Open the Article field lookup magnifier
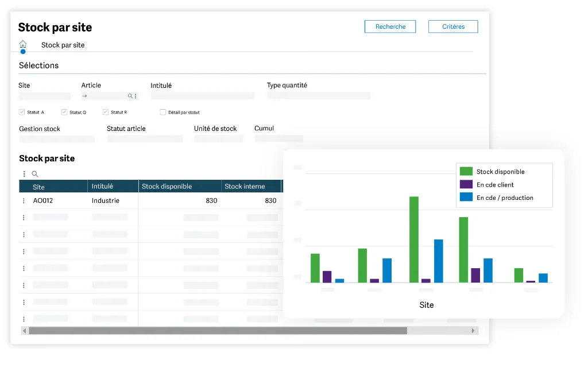Screen dimensions: 588x367 click(130, 96)
